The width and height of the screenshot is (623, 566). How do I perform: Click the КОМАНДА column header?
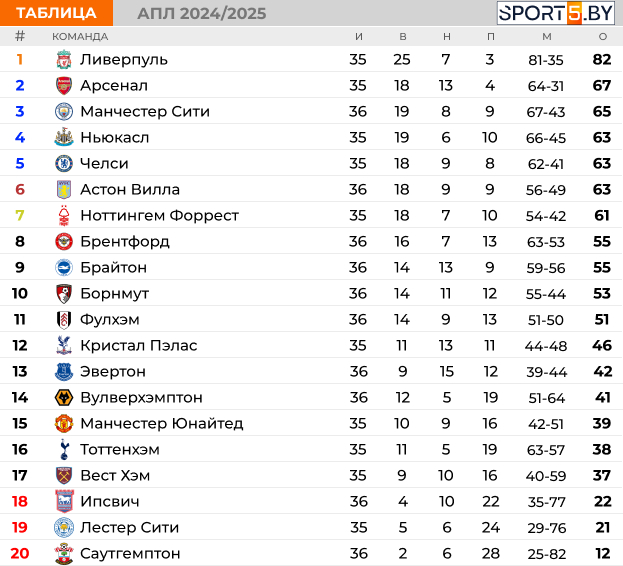click(x=80, y=37)
